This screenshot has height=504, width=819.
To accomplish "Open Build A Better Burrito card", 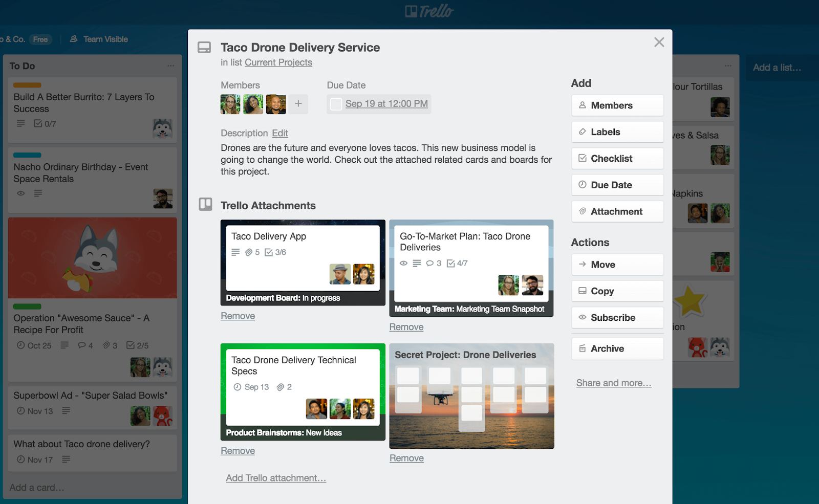I will [92, 110].
